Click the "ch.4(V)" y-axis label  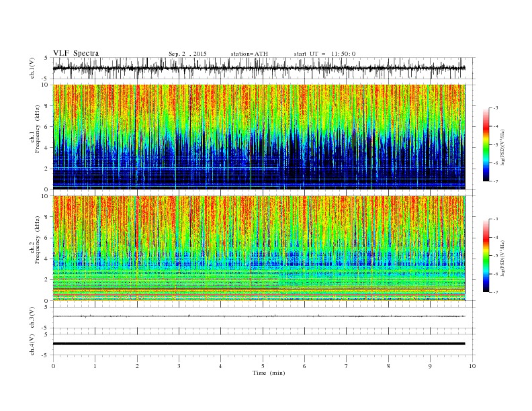[32, 345]
